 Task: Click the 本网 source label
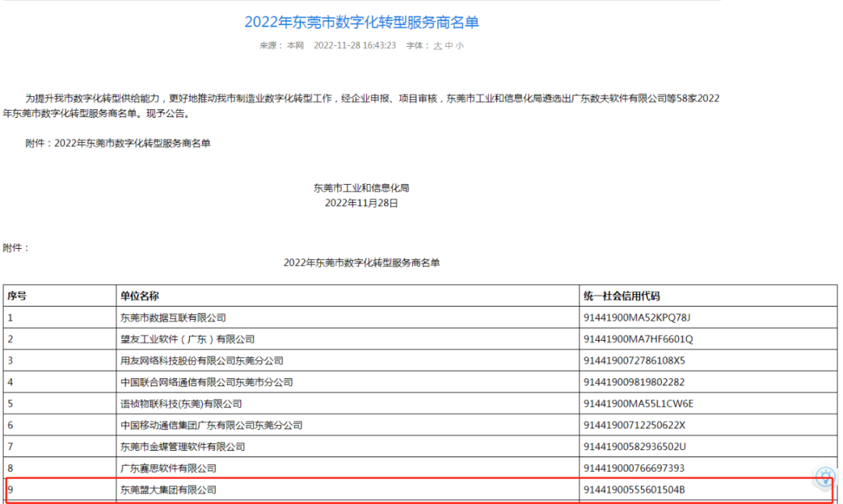pos(295,46)
